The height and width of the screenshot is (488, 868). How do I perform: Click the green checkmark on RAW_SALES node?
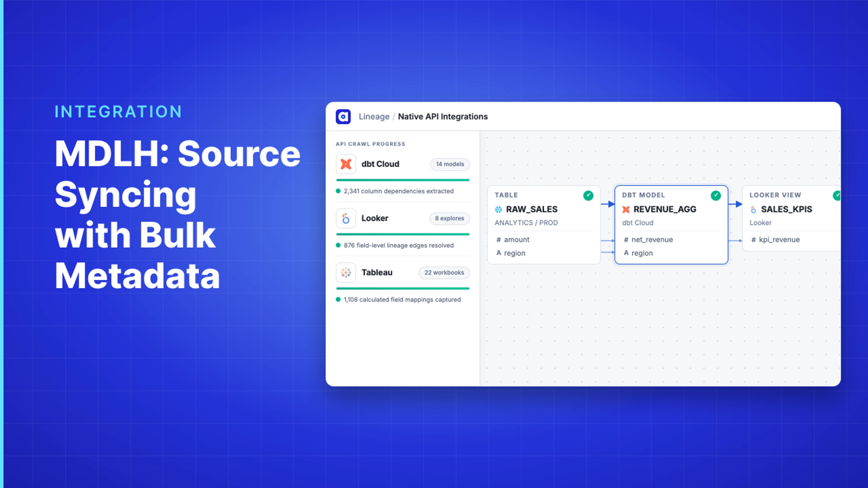(588, 195)
